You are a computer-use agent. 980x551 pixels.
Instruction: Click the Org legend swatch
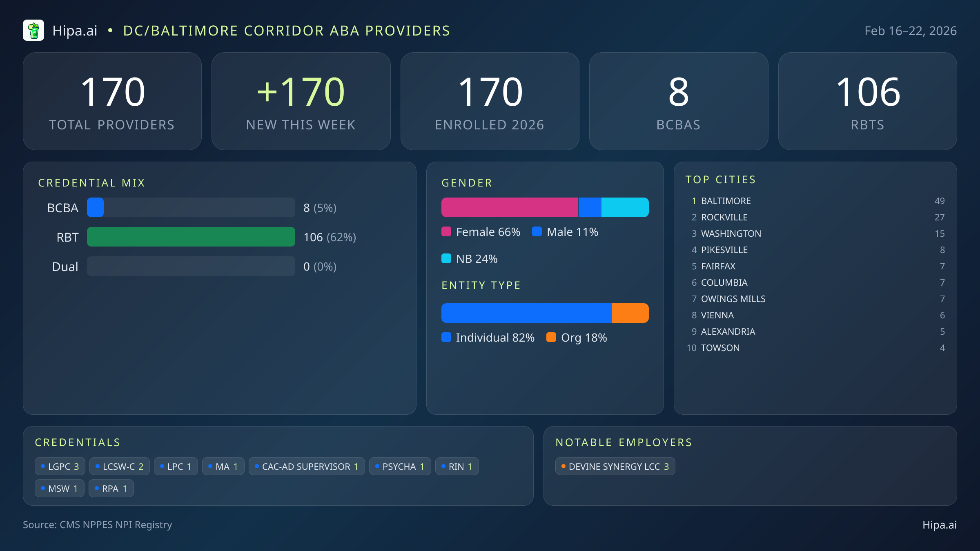point(552,338)
